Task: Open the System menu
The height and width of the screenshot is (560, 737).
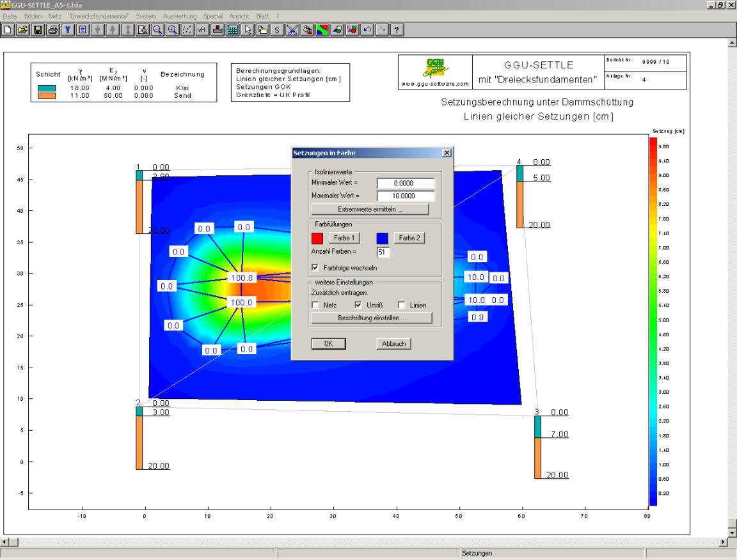Action: coord(146,16)
